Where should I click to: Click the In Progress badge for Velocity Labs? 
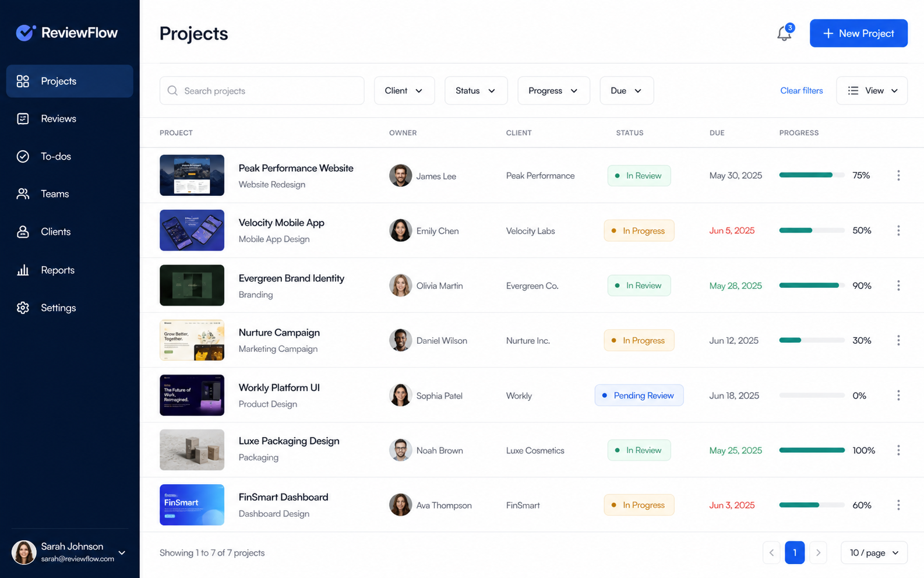[x=639, y=230]
